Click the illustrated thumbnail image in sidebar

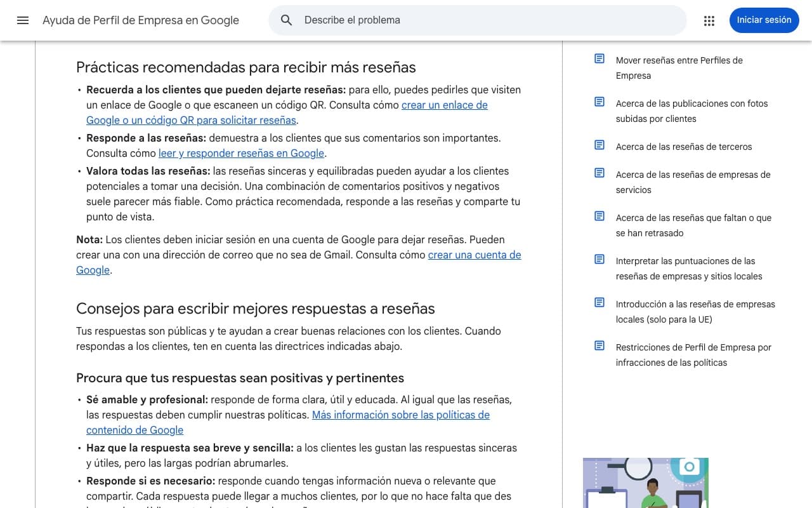(x=646, y=483)
